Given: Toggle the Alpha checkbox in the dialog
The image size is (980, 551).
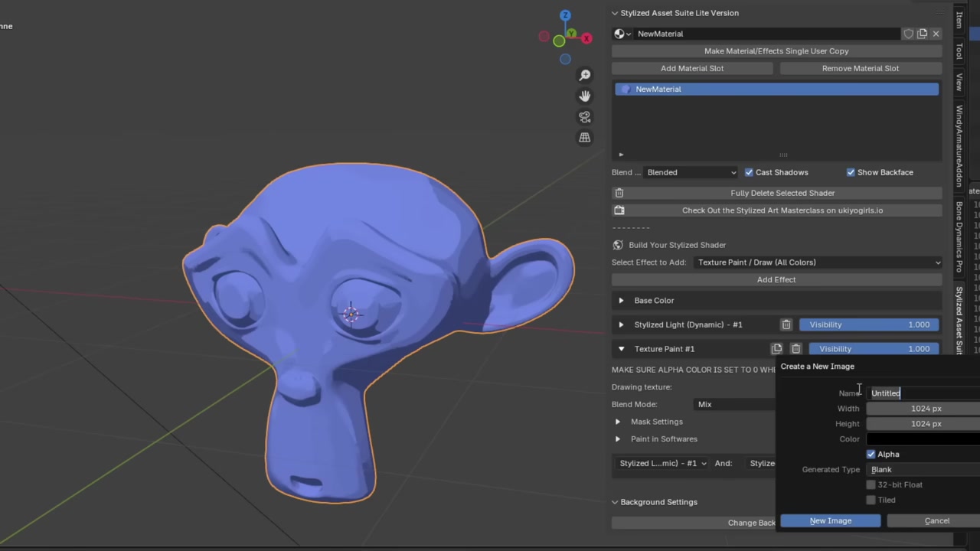Looking at the screenshot, I should tap(871, 455).
